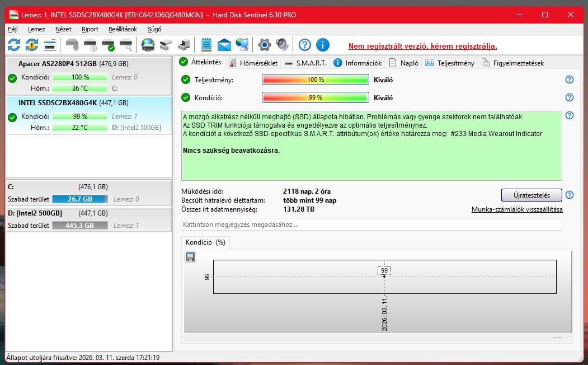This screenshot has height=365, width=588.
Task: Open help with the question mark toolbar icon
Action: tap(304, 45)
